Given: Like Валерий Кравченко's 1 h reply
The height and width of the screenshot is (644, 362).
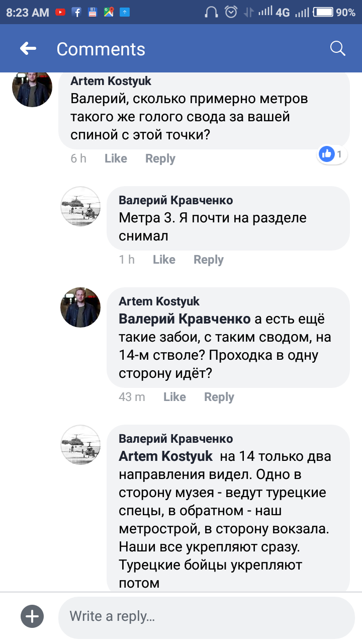Looking at the screenshot, I should pos(164,260).
